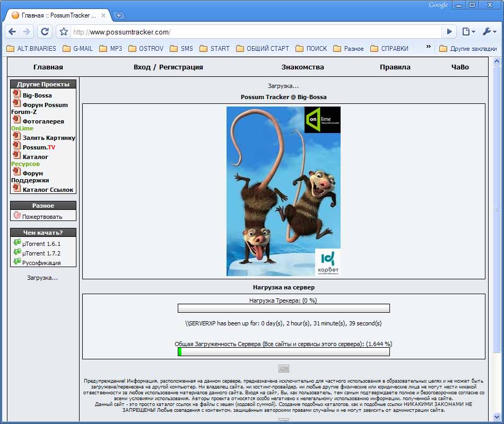
Task: Open the START bookmarks folder
Action: pos(215,49)
